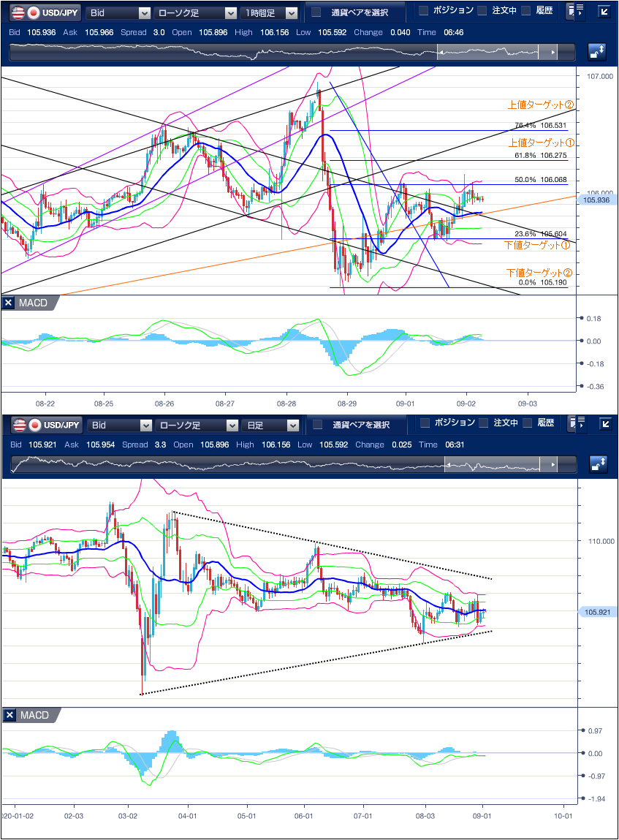619x840 pixels.
Task: Click the shrink arrow icon on bottom chart
Action: 604,424
